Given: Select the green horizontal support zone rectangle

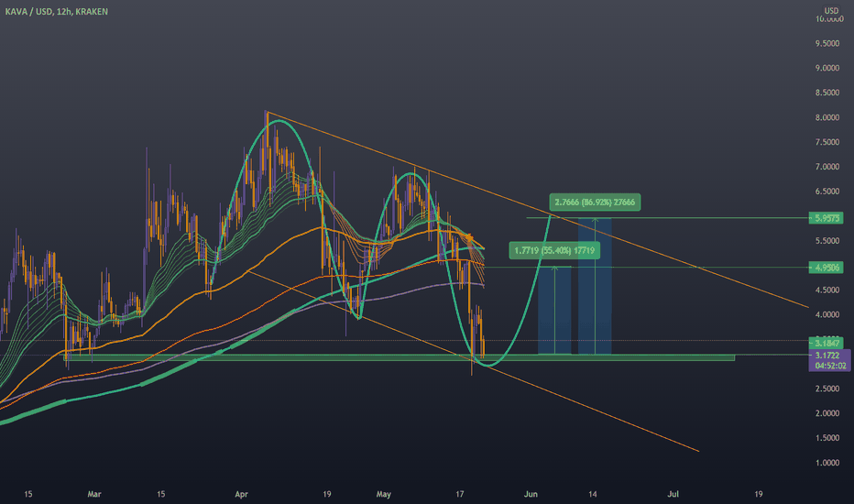Looking at the screenshot, I should [400, 358].
